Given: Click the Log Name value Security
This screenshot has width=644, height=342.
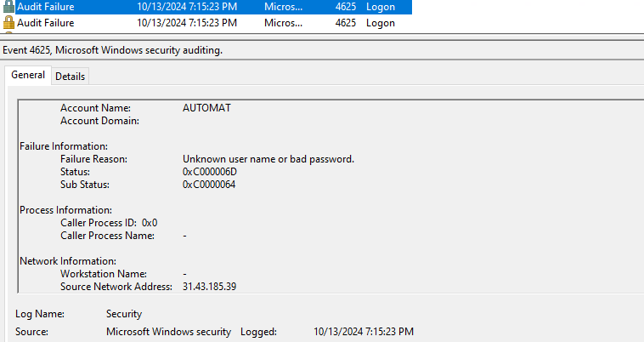Looking at the screenshot, I should point(124,314).
